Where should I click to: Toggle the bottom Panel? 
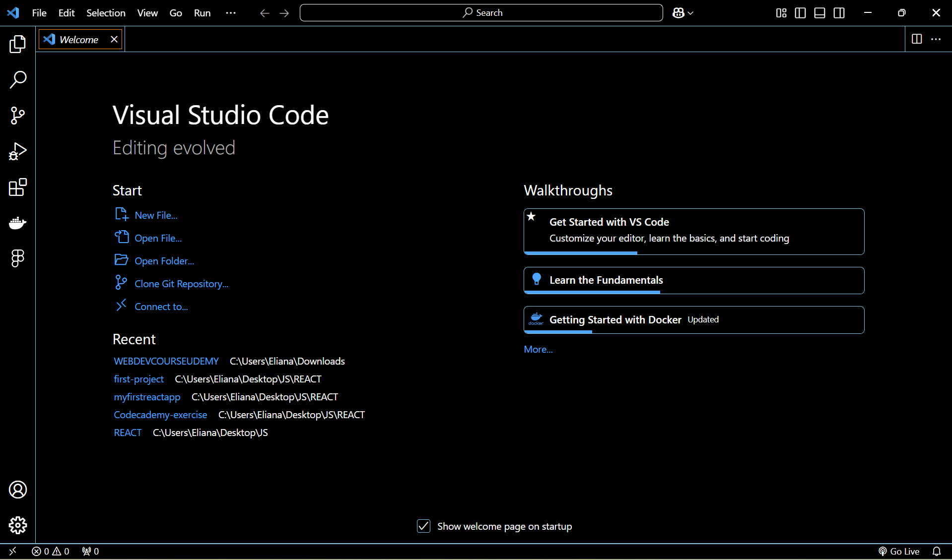click(x=819, y=13)
